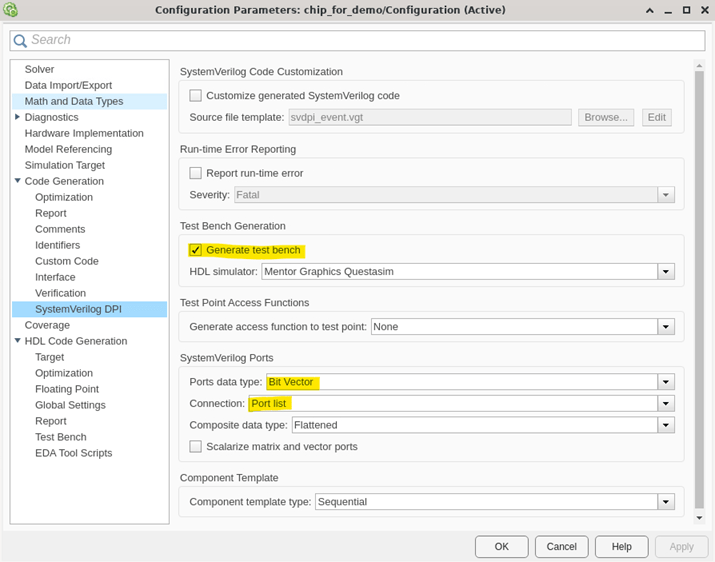Image resolution: width=715 pixels, height=562 pixels.
Task: Open Component template type dropdown
Action: tap(665, 502)
